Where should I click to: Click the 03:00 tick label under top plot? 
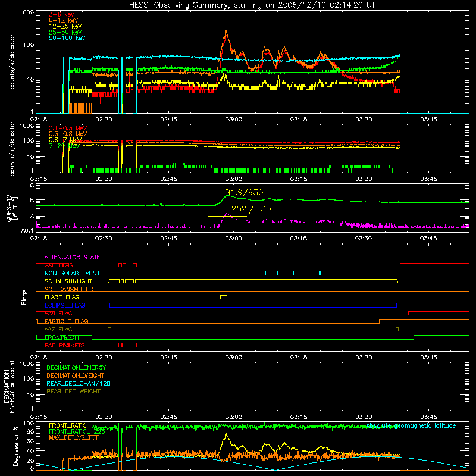(234, 120)
